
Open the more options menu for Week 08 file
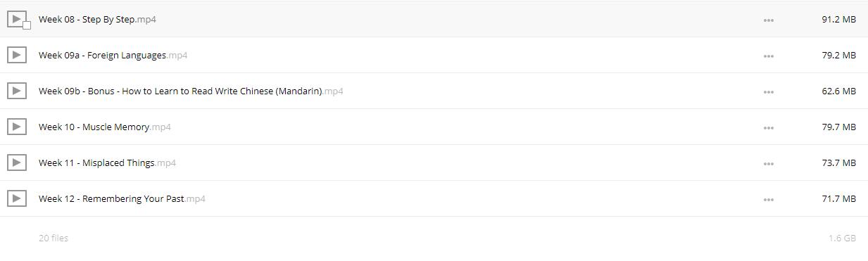coord(768,20)
